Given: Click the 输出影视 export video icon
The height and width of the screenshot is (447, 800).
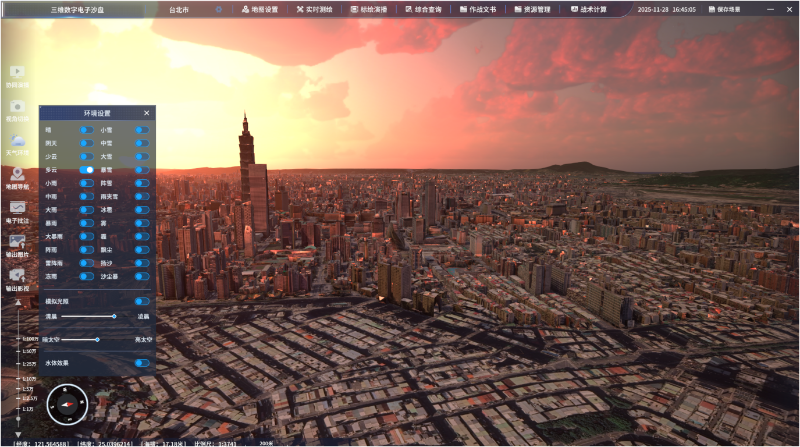Looking at the screenshot, I should coord(17,276).
